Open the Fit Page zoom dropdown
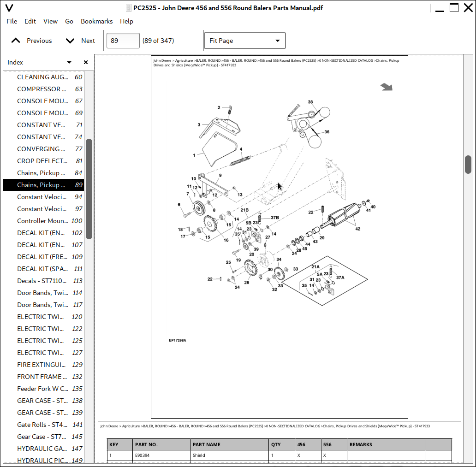The height and width of the screenshot is (467, 476). (244, 41)
